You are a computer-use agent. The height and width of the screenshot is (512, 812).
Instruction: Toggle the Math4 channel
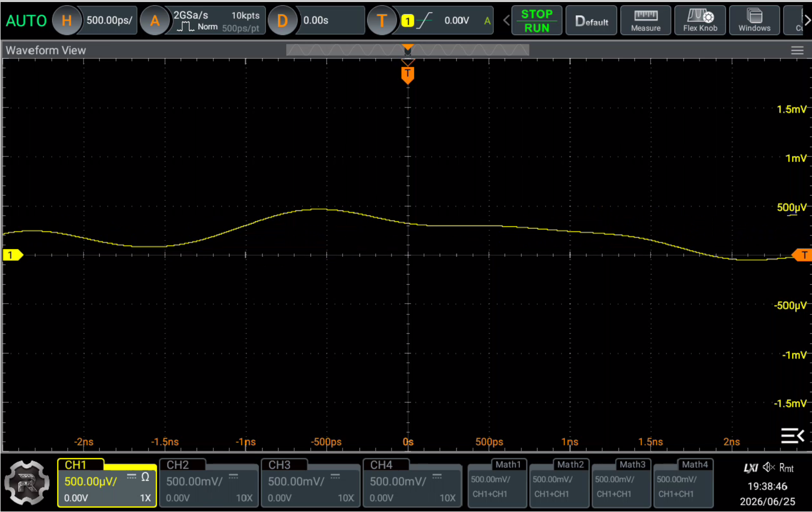click(684, 483)
